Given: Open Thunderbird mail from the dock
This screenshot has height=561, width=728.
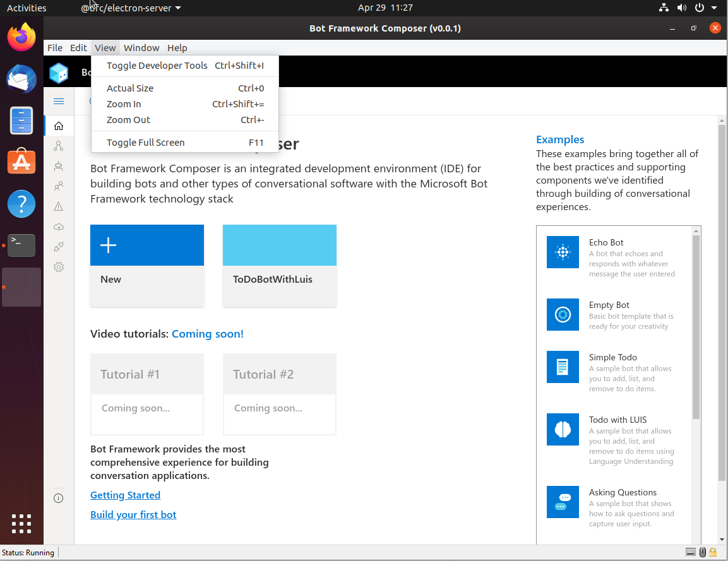Looking at the screenshot, I should click(x=21, y=78).
